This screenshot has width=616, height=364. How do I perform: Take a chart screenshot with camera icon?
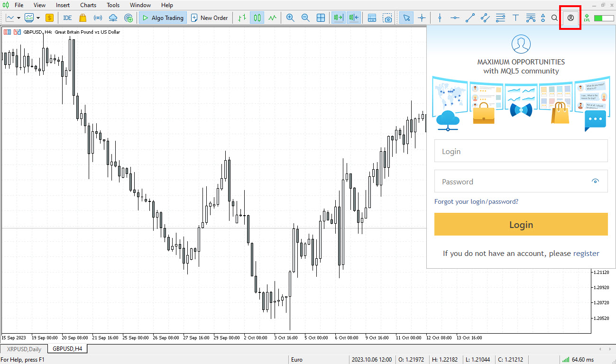(388, 18)
